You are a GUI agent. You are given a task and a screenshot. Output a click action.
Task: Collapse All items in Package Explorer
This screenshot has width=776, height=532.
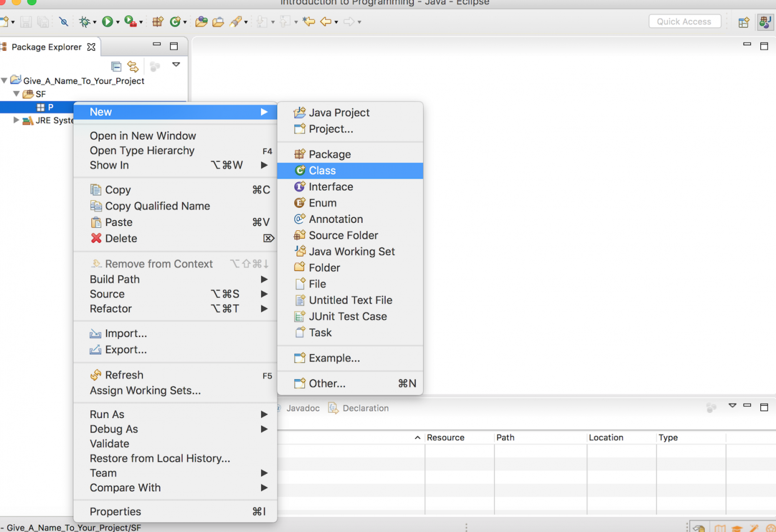point(116,65)
